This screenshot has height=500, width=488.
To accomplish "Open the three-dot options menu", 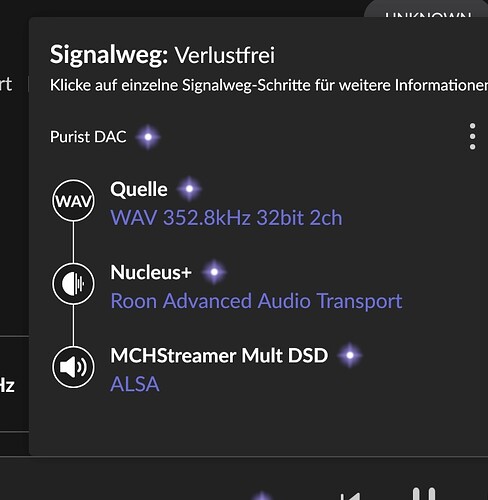I will [x=472, y=137].
